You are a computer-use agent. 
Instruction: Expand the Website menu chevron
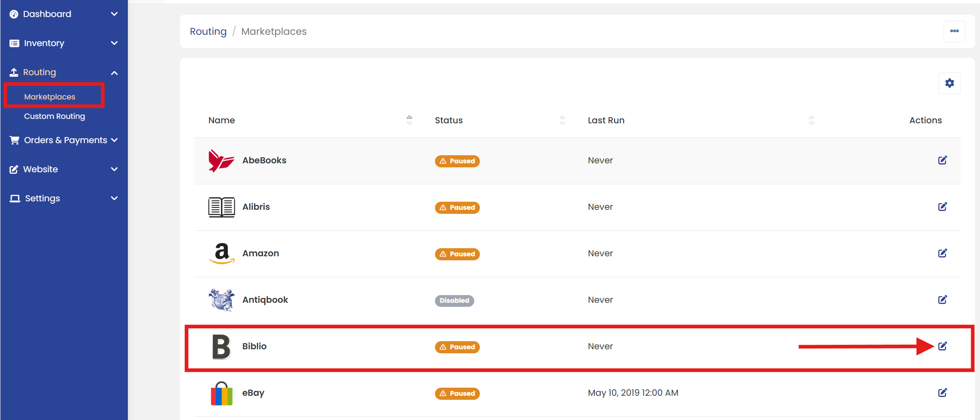tap(115, 169)
